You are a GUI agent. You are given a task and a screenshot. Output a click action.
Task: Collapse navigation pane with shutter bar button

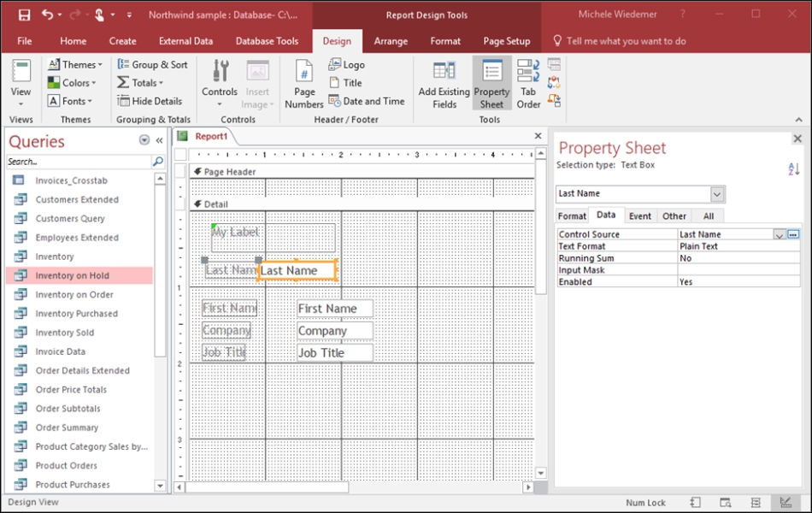tap(160, 140)
